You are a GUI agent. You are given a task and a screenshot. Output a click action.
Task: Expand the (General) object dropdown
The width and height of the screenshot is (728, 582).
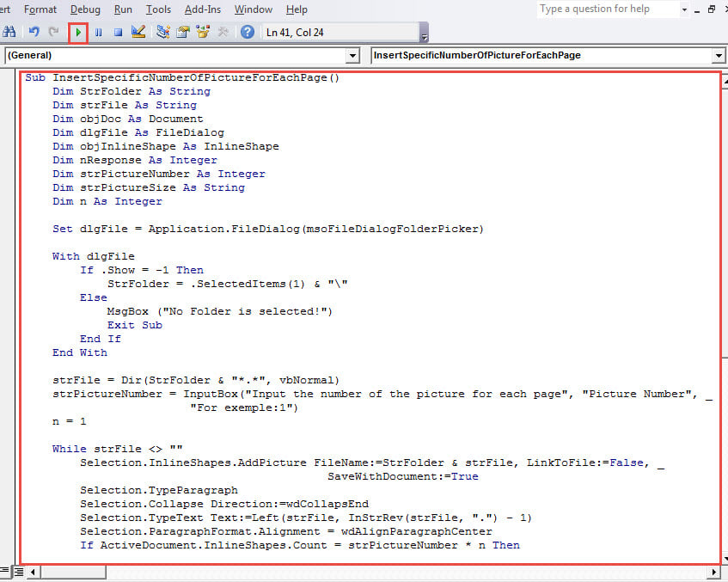(352, 56)
